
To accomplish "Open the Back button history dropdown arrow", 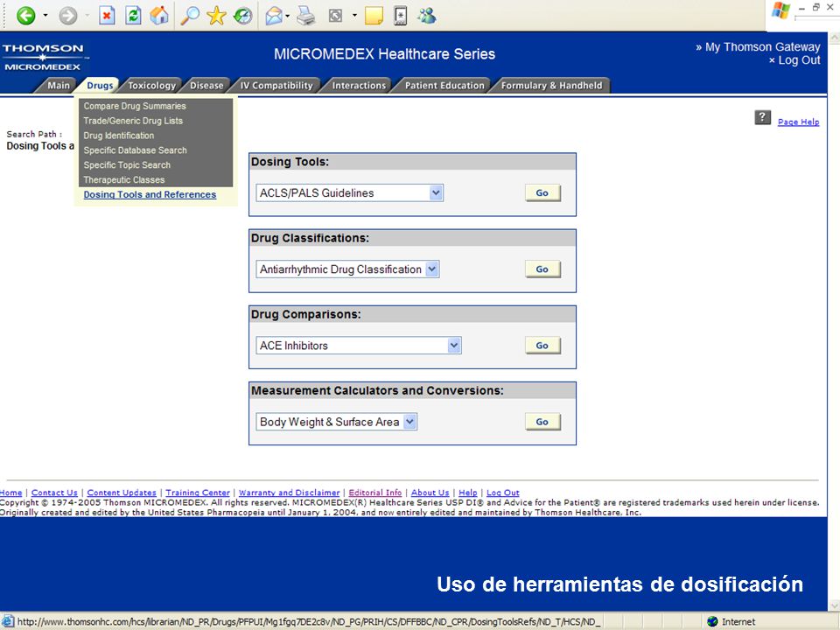I will [45, 16].
